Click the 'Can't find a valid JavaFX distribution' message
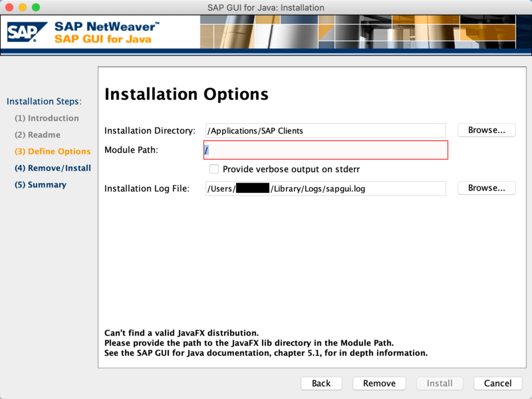 pyautogui.click(x=182, y=333)
